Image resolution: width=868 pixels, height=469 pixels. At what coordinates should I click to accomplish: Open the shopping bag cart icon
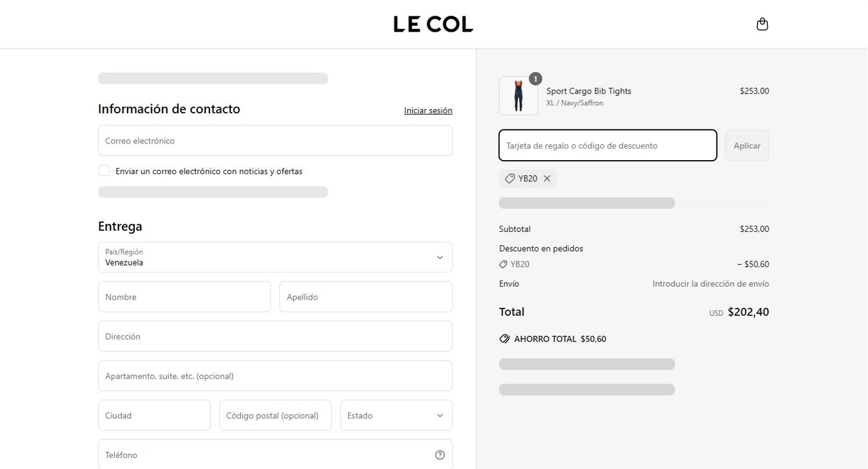762,24
